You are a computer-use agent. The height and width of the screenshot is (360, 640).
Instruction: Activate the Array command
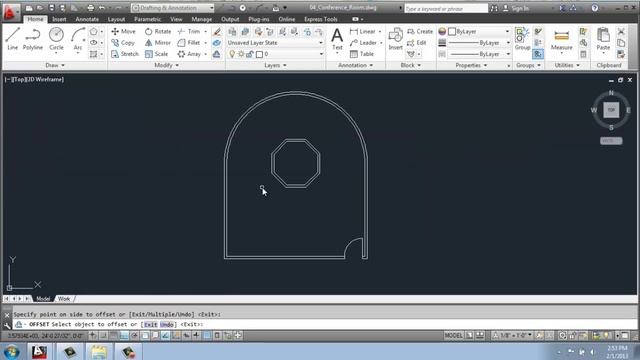coord(189,54)
